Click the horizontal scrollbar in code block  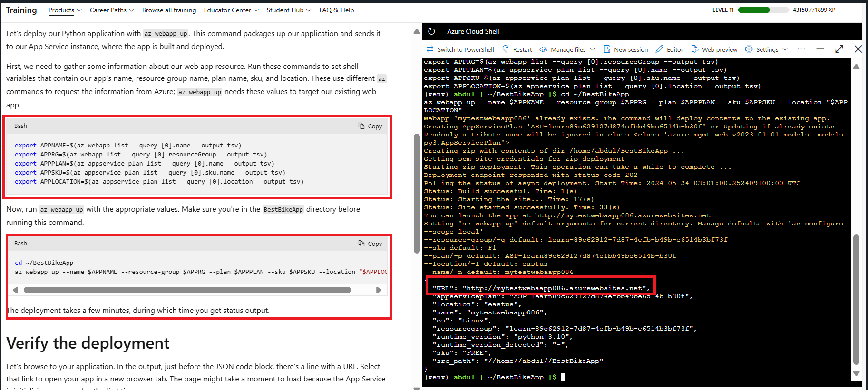pos(187,290)
